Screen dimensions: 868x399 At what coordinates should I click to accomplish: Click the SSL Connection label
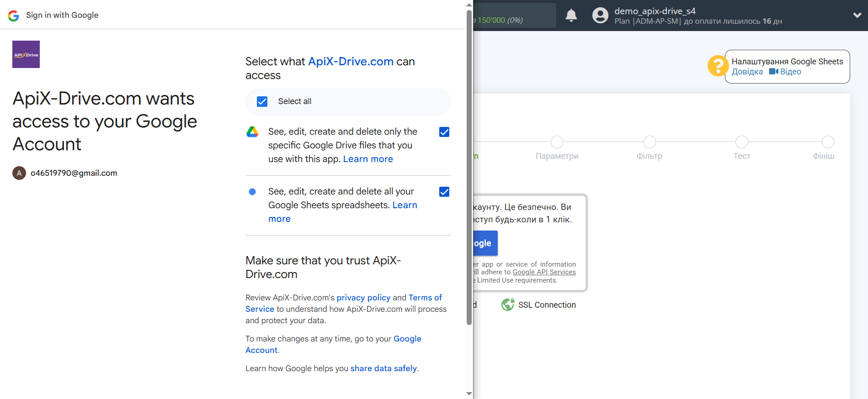click(547, 305)
